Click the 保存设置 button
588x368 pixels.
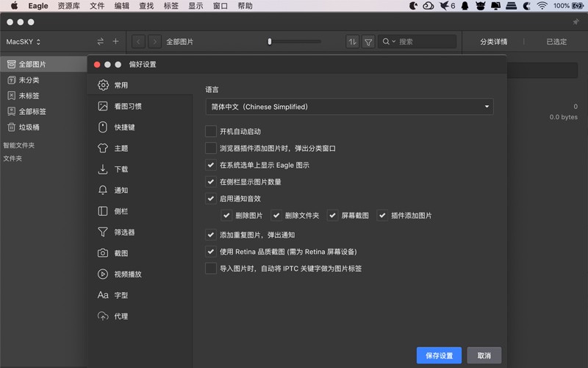439,355
